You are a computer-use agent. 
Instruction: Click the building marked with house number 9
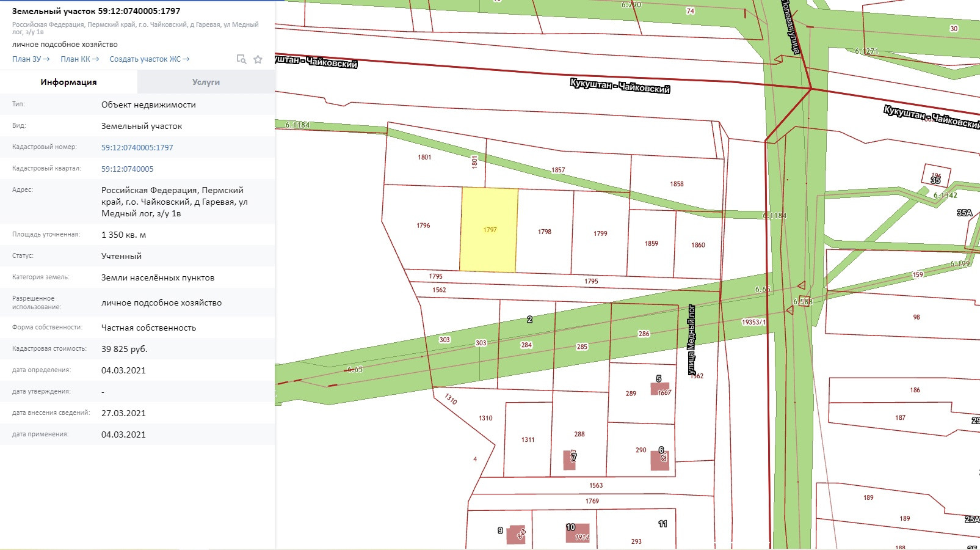(516, 534)
